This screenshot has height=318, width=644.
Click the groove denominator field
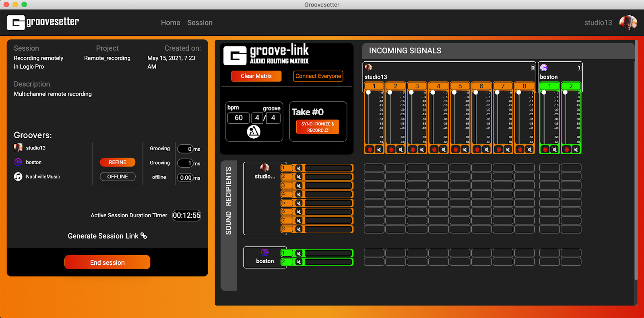(x=273, y=118)
